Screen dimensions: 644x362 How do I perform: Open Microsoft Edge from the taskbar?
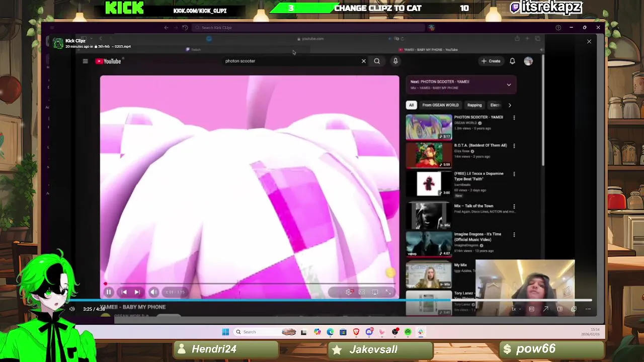tap(330, 332)
